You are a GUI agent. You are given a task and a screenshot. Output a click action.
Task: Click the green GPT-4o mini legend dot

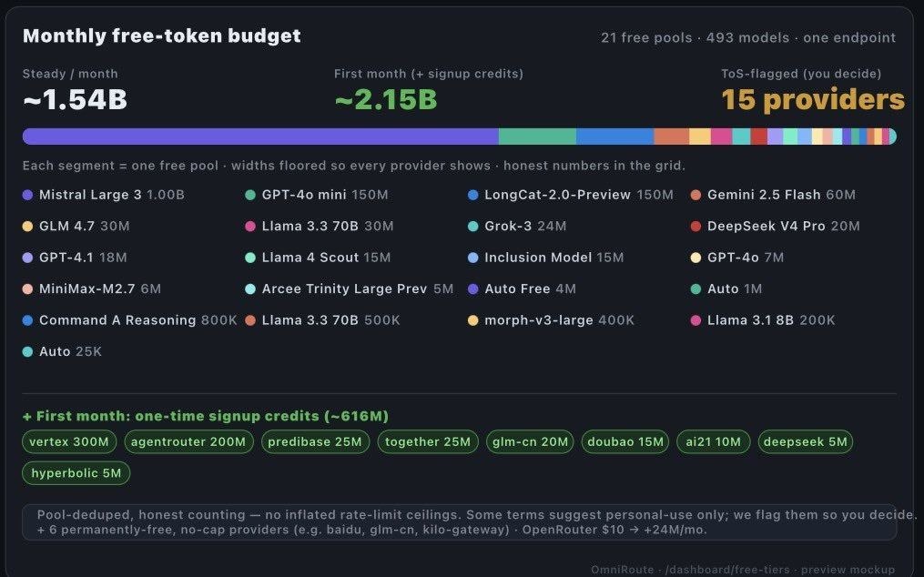pos(249,195)
